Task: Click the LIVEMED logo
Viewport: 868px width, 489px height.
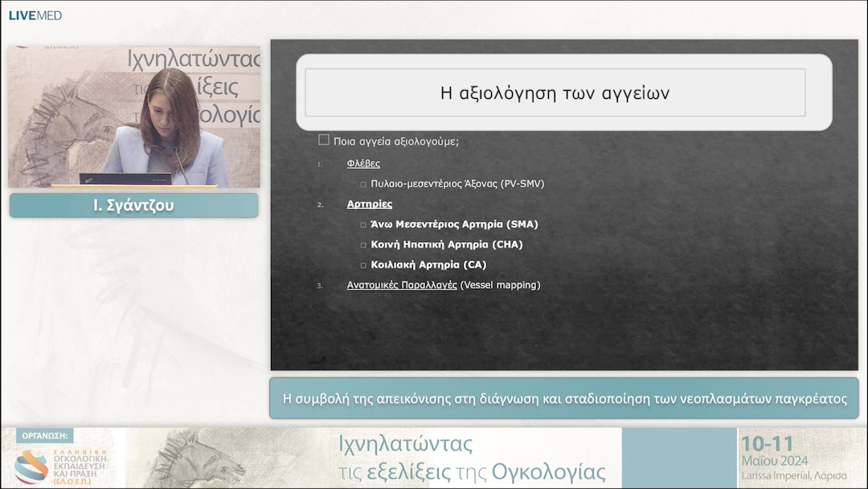Action: pyautogui.click(x=34, y=14)
